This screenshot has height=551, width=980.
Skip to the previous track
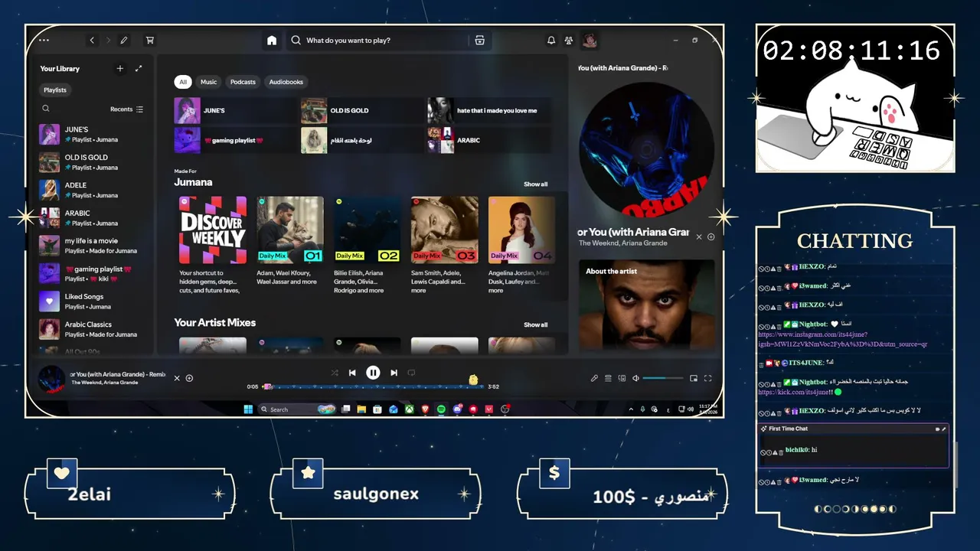(352, 373)
